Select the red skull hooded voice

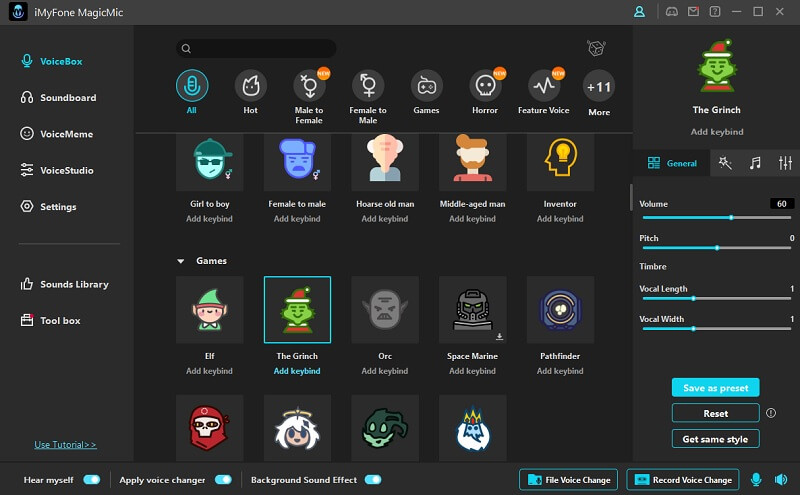coord(210,428)
